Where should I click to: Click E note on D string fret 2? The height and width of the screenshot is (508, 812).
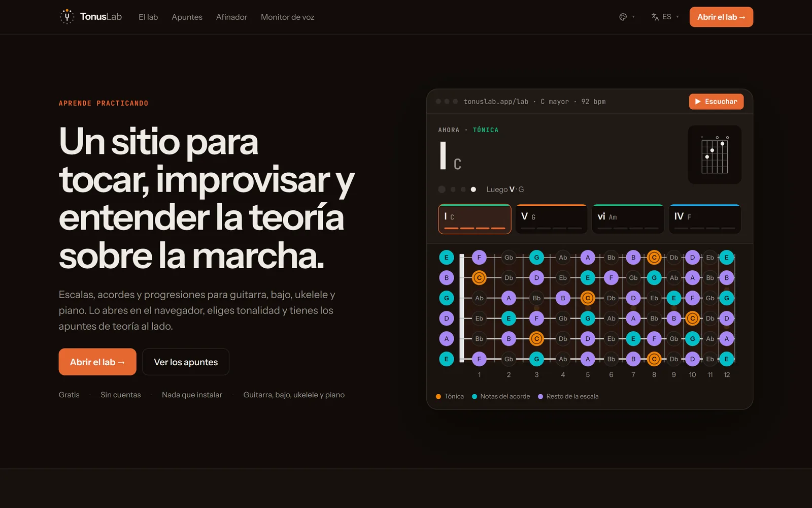click(x=509, y=319)
